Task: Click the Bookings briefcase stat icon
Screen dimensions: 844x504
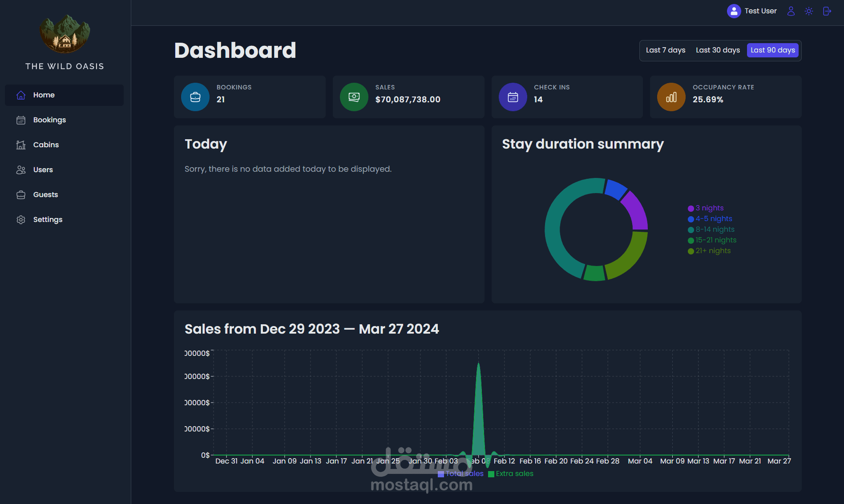Action: [x=195, y=97]
